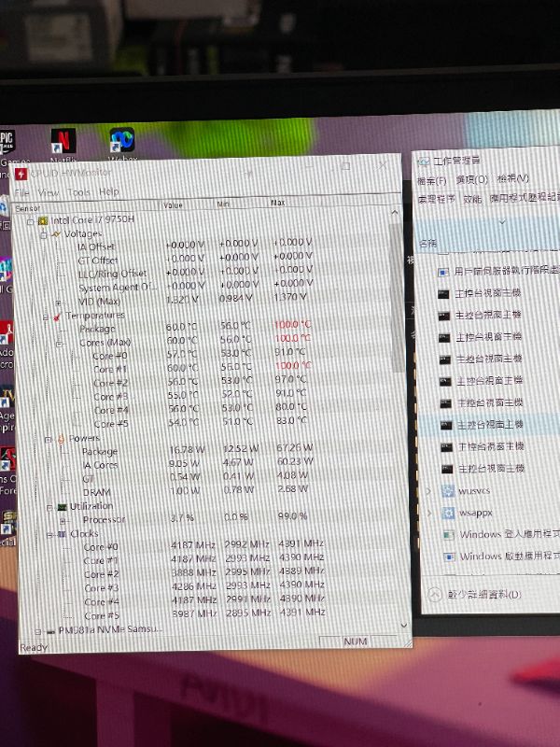Select the GT Offset voltage row
The height and width of the screenshot is (747, 560).
pos(195,260)
